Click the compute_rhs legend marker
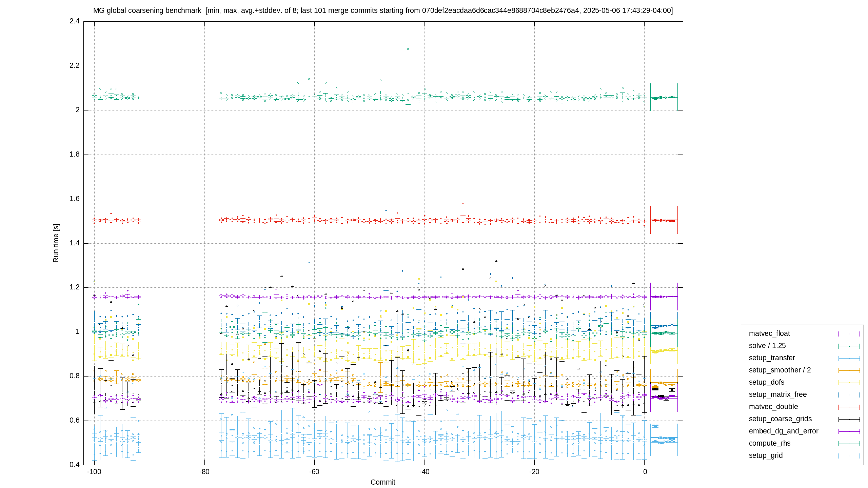 click(849, 444)
